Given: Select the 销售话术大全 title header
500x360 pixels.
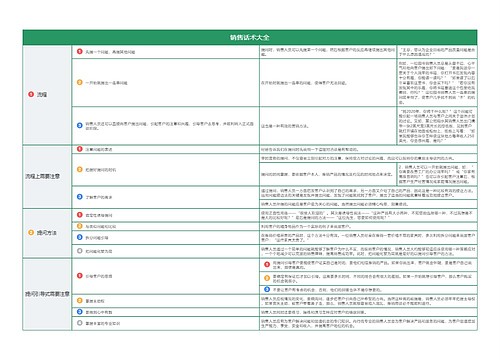Looking at the screenshot, I should click(250, 37).
